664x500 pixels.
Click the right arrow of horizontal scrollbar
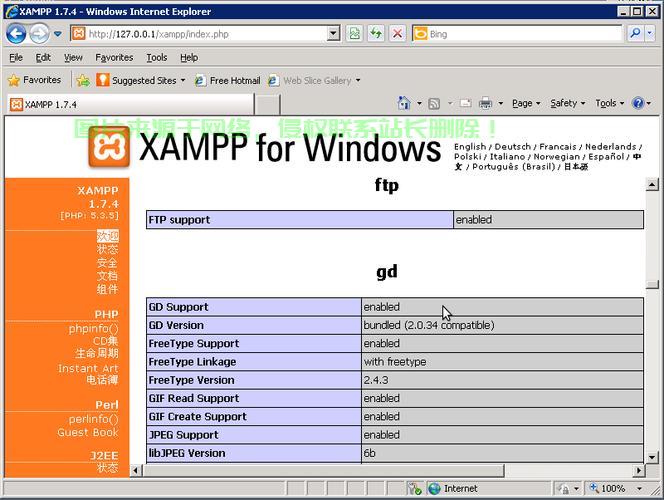[639, 470]
